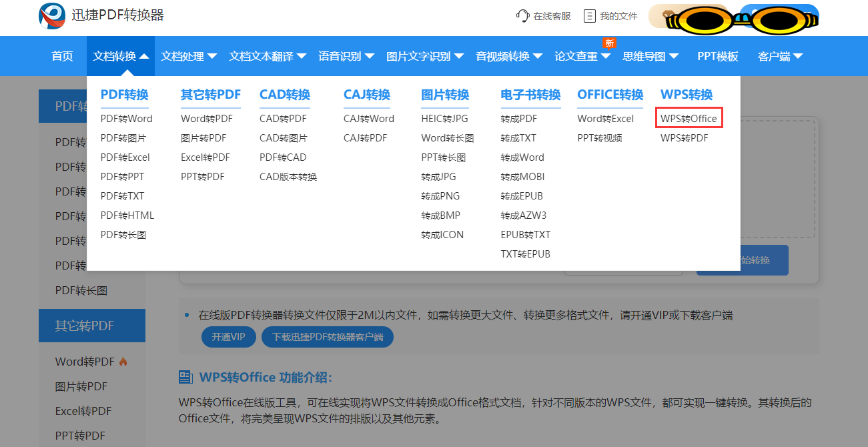Click the 其它转PDF sidebar section header
Screen dimensions: 868x447
92,326
